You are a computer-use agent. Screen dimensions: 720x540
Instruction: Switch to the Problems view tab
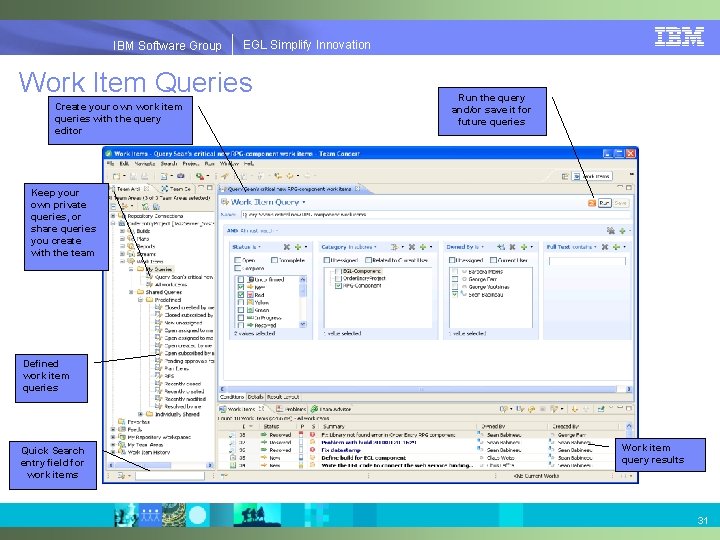291,409
